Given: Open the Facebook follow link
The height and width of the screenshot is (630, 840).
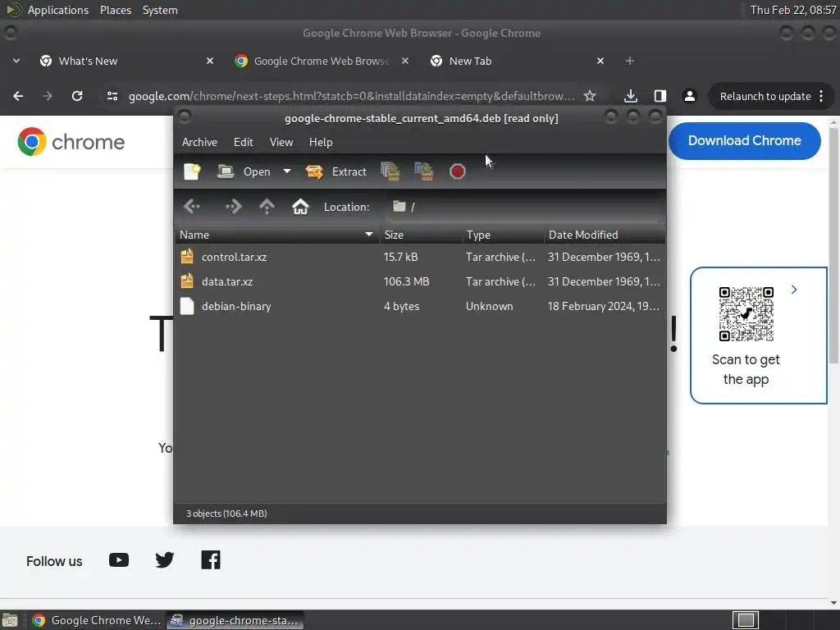Looking at the screenshot, I should click(211, 560).
